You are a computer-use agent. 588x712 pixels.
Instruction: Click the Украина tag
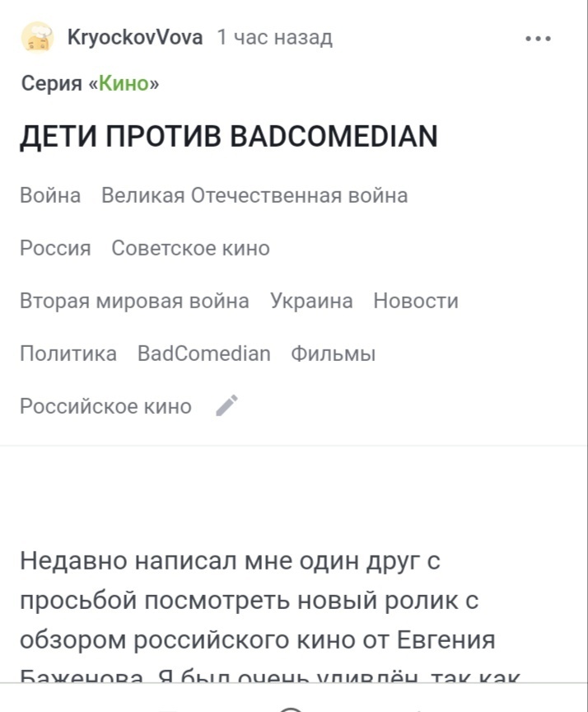pyautogui.click(x=311, y=301)
